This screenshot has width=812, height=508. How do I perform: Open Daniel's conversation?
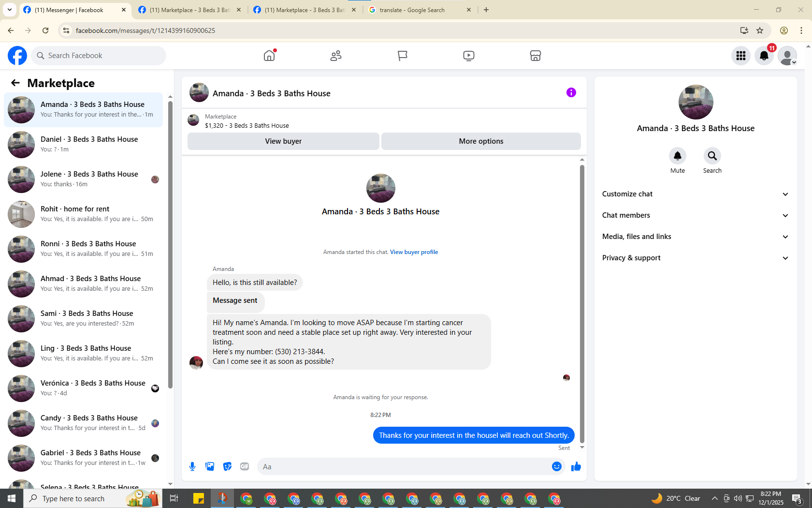tap(84, 144)
